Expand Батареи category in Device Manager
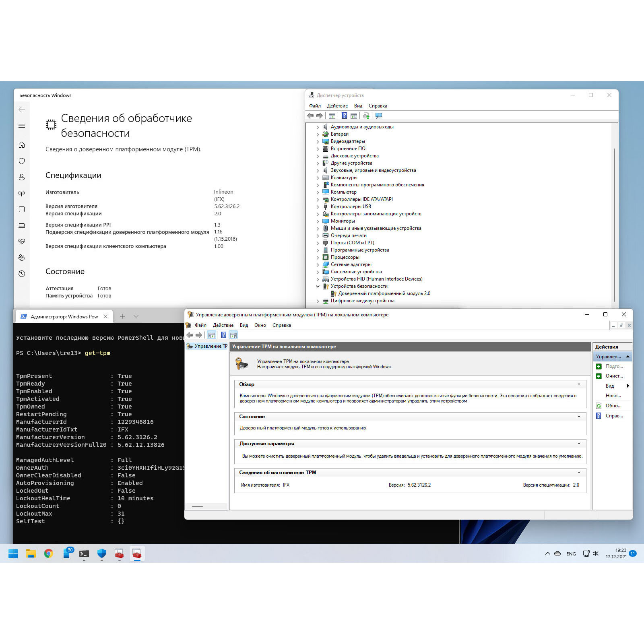This screenshot has height=644, width=644. pyautogui.click(x=318, y=134)
